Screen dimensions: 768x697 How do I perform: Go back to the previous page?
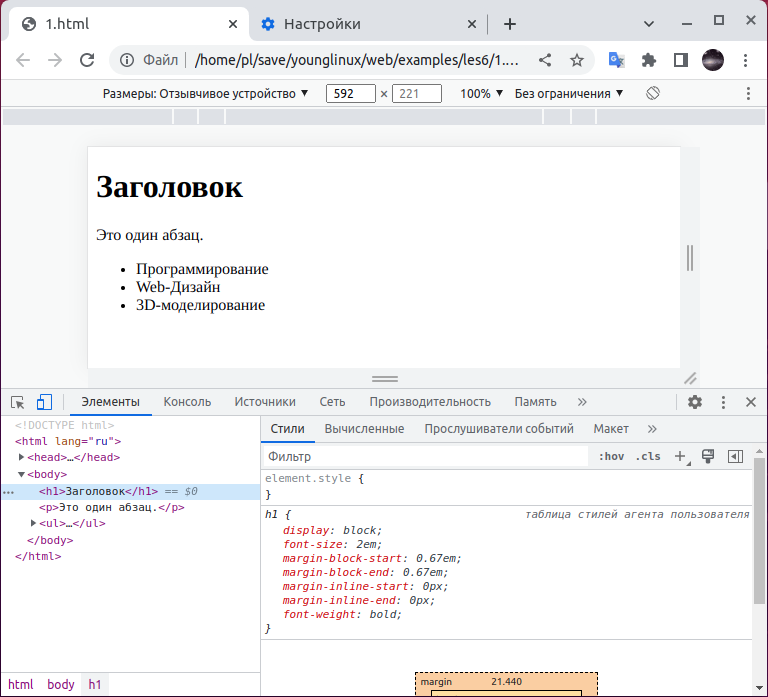click(x=23, y=60)
